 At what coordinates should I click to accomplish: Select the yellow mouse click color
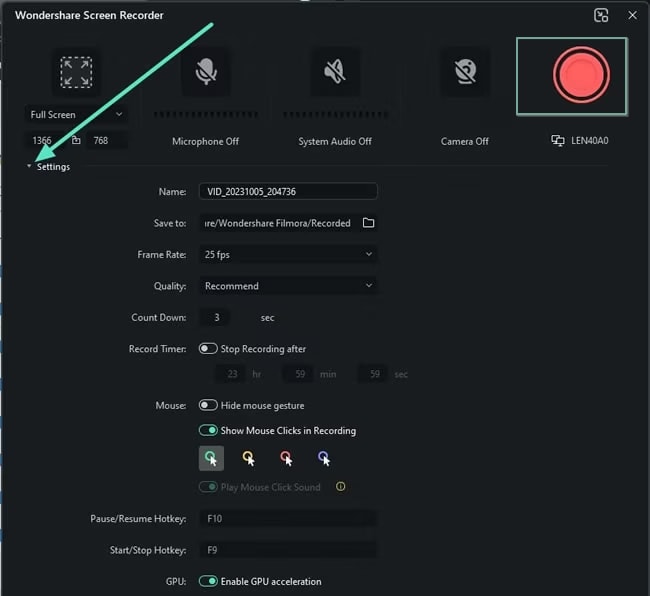pyautogui.click(x=249, y=458)
